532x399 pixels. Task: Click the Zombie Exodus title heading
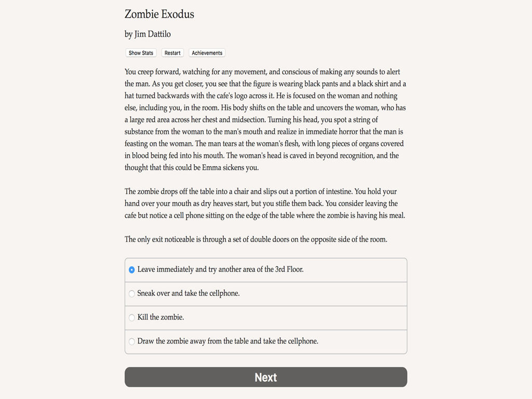click(159, 14)
